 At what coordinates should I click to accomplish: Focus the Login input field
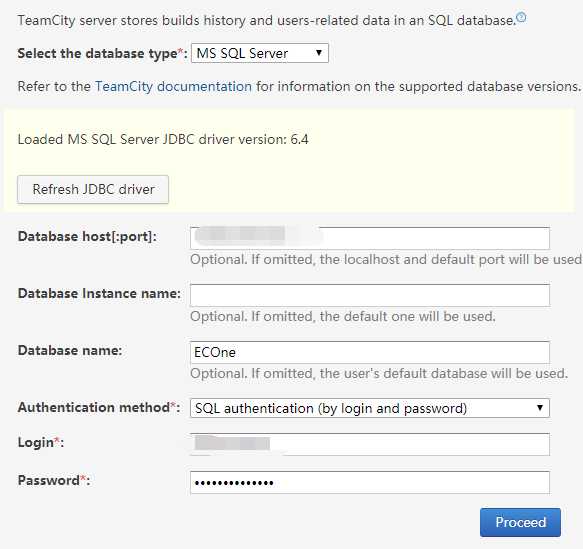tap(370, 444)
